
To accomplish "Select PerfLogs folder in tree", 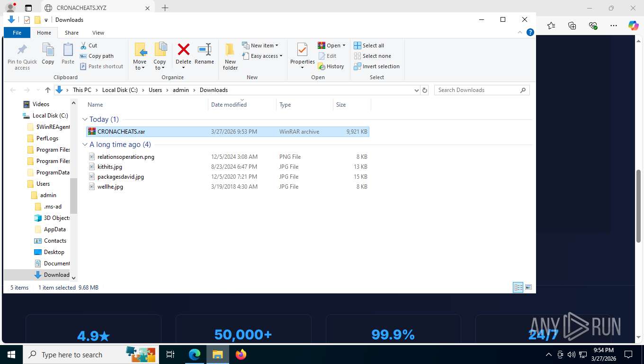I will point(47,138).
